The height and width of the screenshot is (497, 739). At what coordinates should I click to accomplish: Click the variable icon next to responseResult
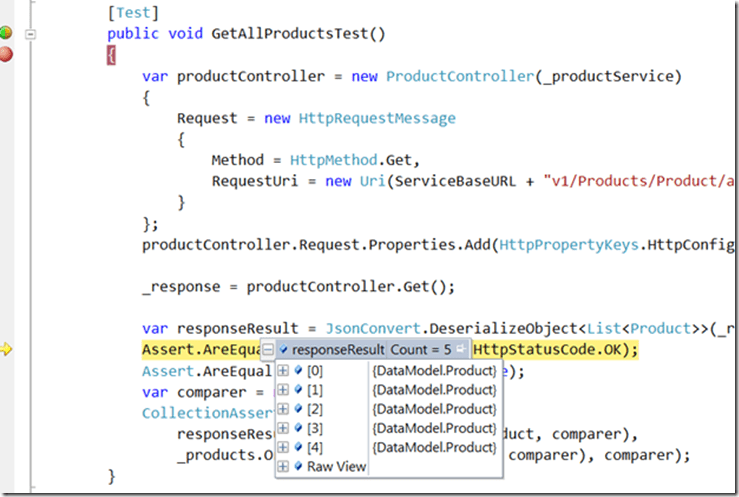(x=284, y=349)
